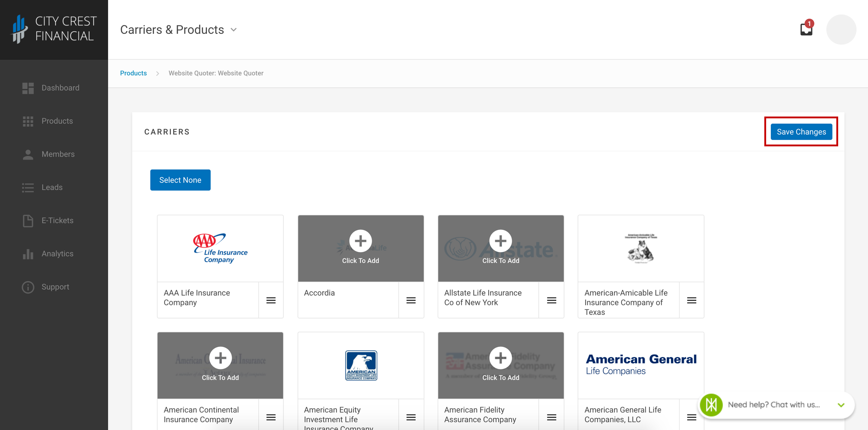Click the 'Need help? Chat with us...' box

click(x=776, y=405)
